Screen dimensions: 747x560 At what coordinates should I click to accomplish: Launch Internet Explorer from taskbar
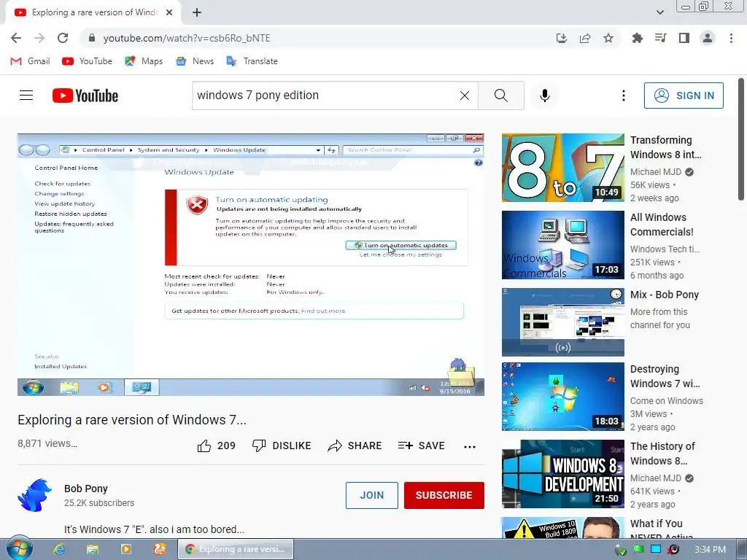coord(59,549)
